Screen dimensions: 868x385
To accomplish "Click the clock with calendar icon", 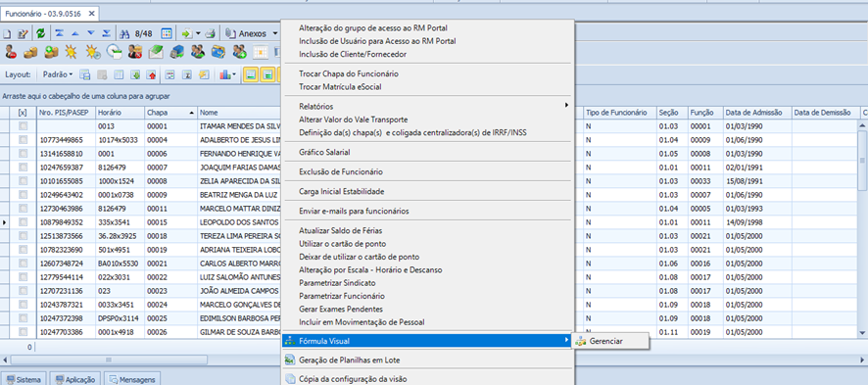I will 114,52.
